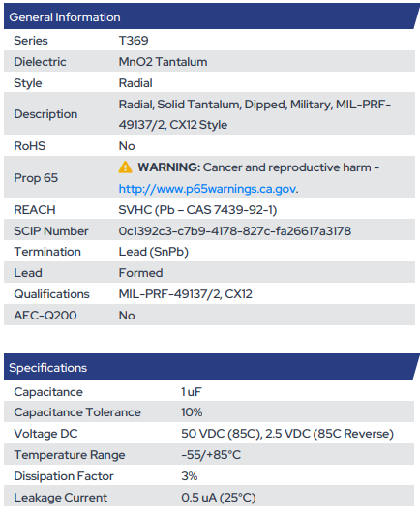Click the RoHS row label
This screenshot has height=517, width=420.
pyautogui.click(x=30, y=146)
